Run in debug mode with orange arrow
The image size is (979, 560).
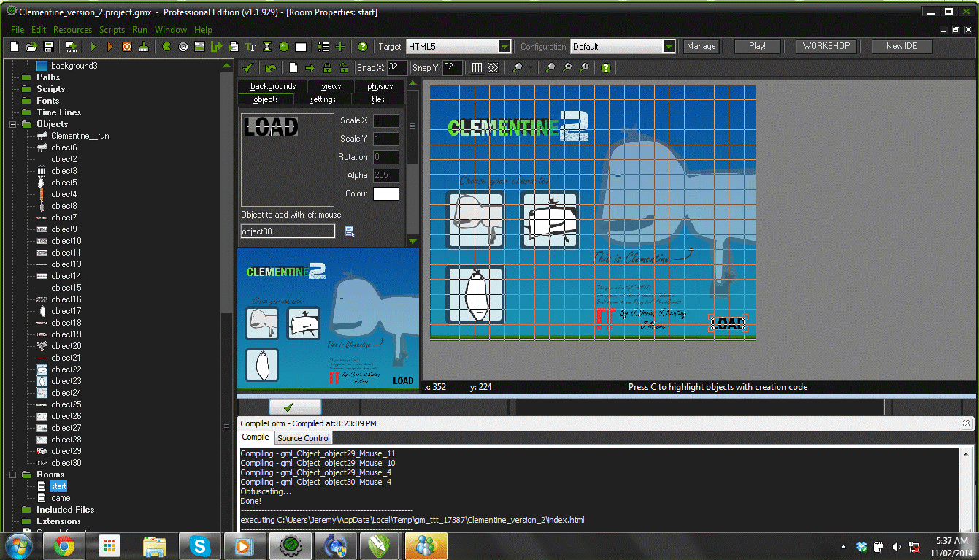coord(110,46)
